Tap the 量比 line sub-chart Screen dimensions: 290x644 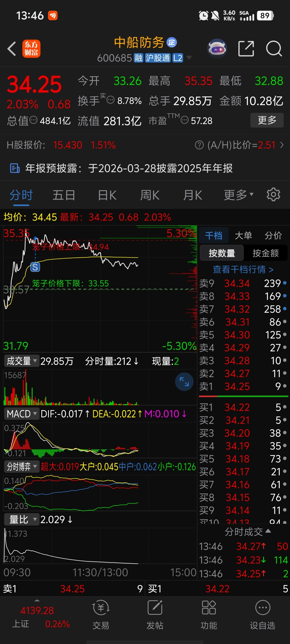[x=100, y=546]
